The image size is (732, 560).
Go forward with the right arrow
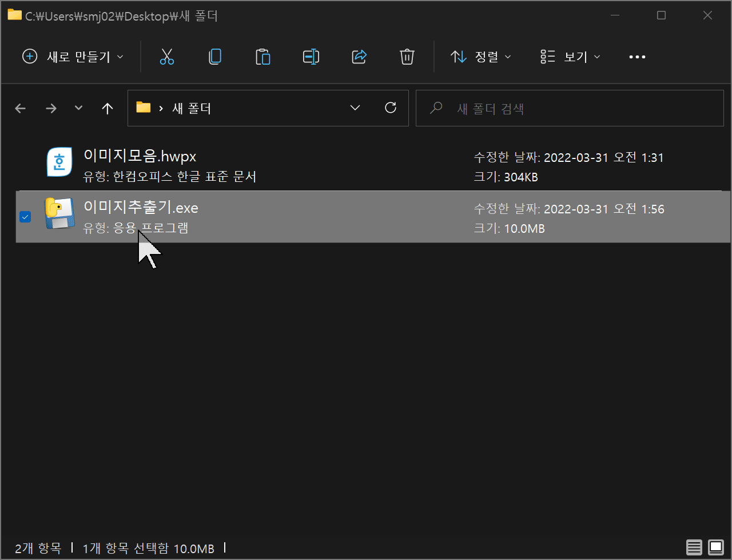coord(51,108)
